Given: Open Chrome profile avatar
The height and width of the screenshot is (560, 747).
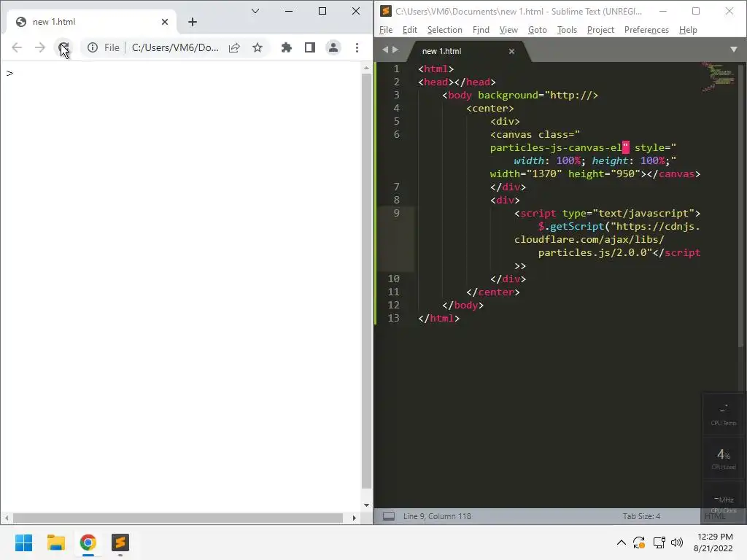Looking at the screenshot, I should (x=333, y=47).
